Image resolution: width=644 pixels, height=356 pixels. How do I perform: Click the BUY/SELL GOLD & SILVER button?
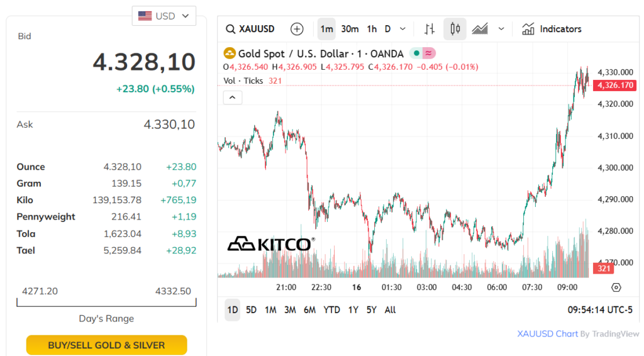pyautogui.click(x=106, y=345)
